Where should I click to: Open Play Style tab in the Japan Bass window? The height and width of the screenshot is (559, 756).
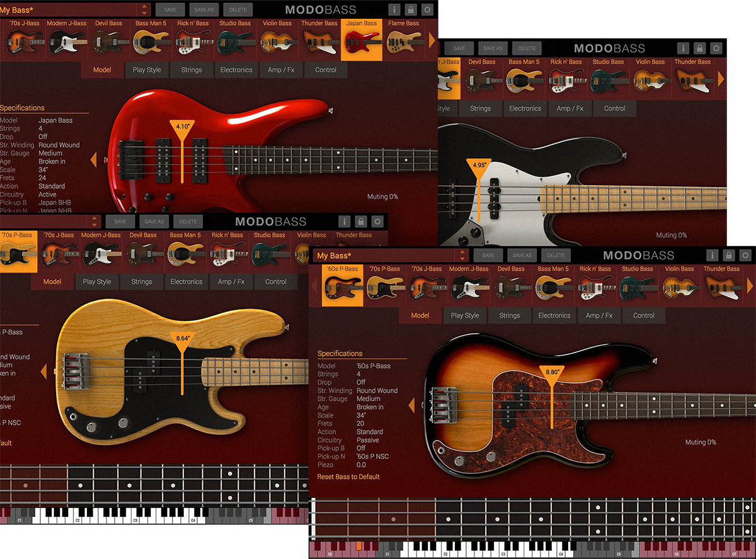147,70
